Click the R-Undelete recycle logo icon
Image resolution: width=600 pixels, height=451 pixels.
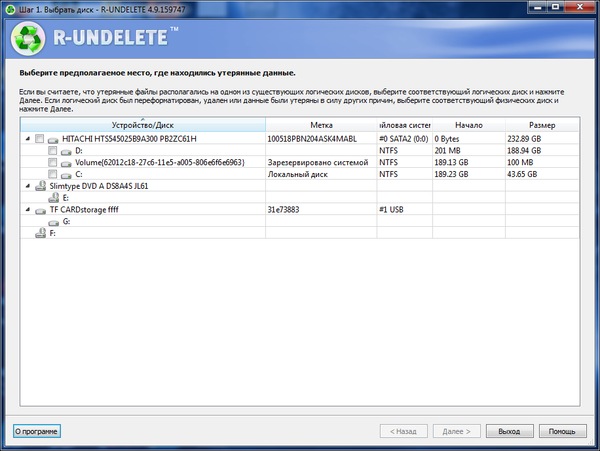pyautogui.click(x=29, y=40)
